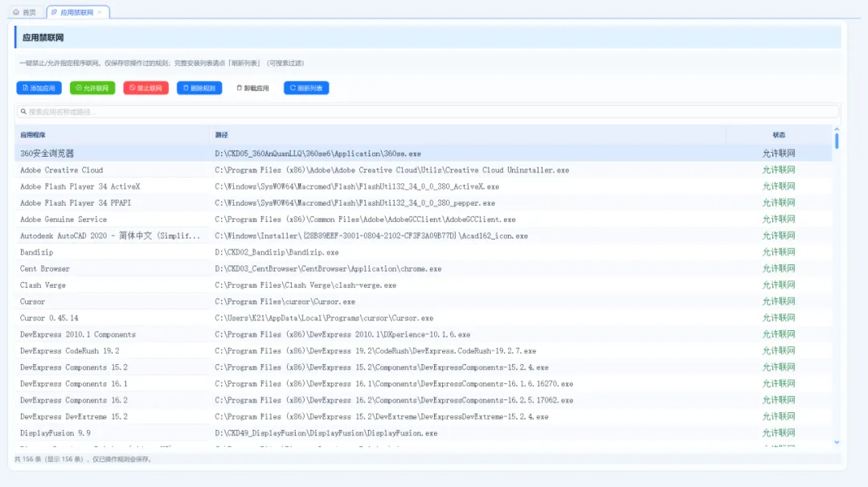Select the 360安全浏览器 row

(x=423, y=153)
